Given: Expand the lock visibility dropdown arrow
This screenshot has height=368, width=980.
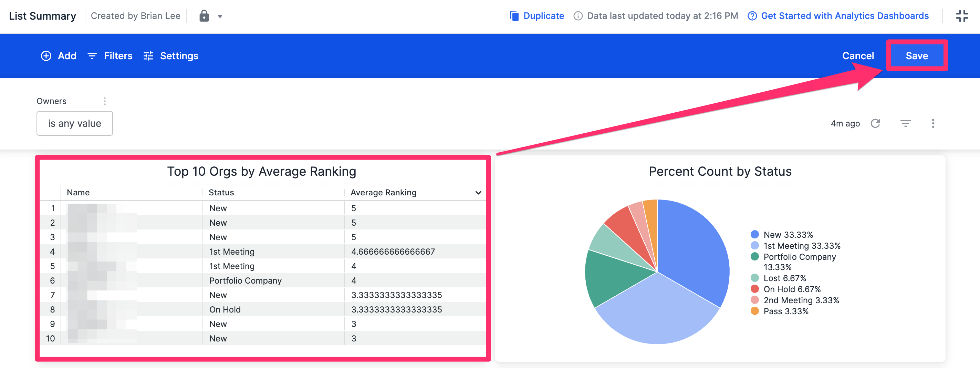Looking at the screenshot, I should (x=220, y=16).
